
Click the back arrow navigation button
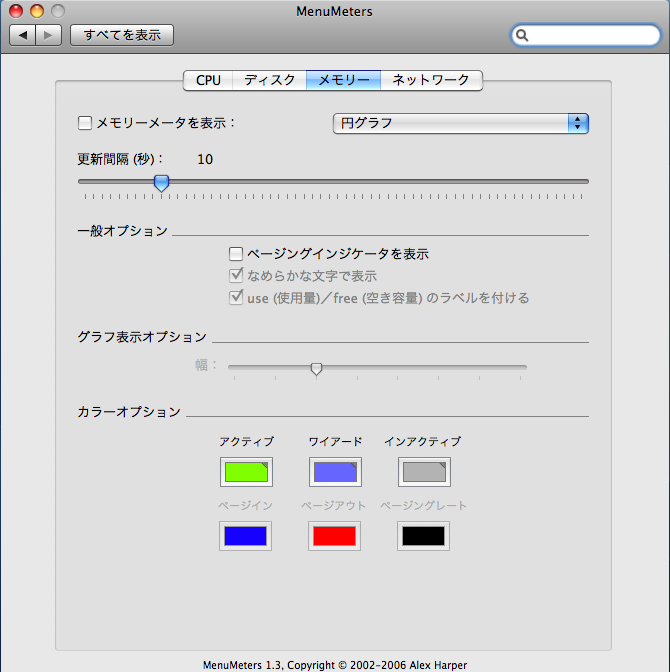[23, 35]
